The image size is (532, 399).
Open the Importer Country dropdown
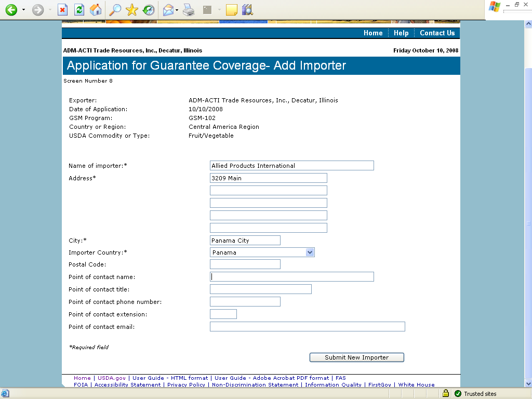[x=262, y=252]
